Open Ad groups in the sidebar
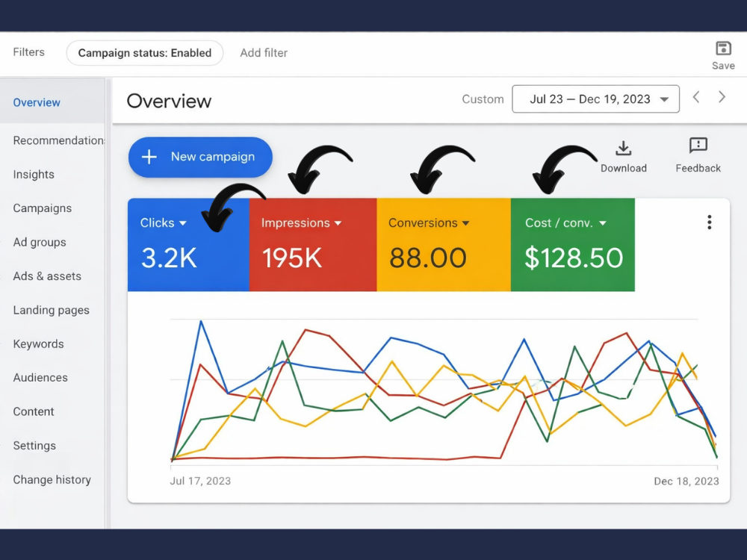The width and height of the screenshot is (747, 560). (x=40, y=242)
